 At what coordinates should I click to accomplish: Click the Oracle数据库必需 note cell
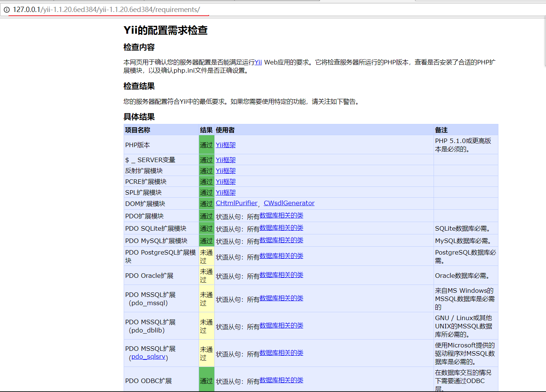click(466, 276)
